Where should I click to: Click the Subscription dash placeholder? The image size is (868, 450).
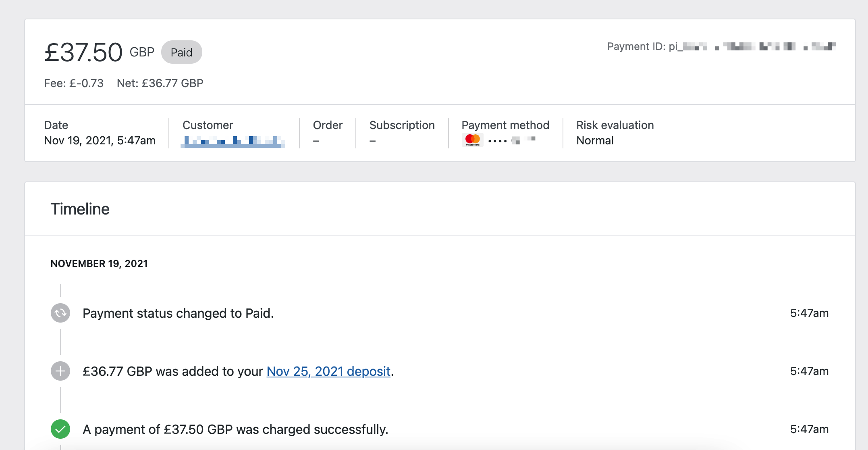pyautogui.click(x=371, y=141)
